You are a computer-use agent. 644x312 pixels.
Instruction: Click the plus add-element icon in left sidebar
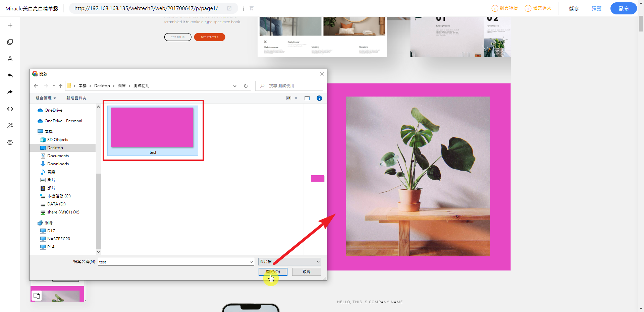coord(10,25)
